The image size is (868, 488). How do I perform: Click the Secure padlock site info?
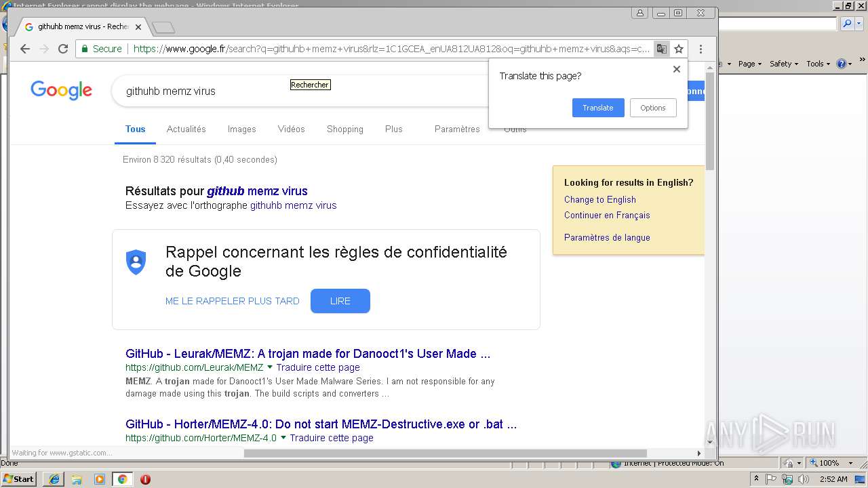pyautogui.click(x=102, y=49)
